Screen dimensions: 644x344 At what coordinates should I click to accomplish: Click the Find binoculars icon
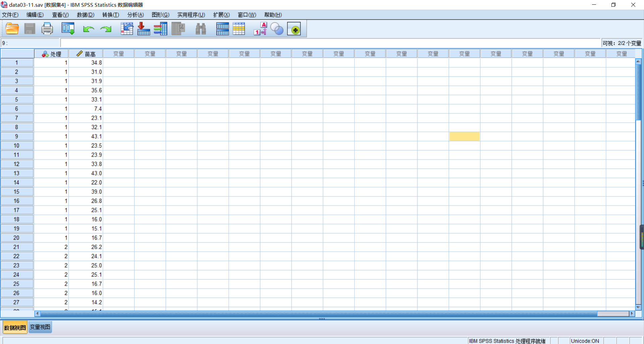coord(201,29)
